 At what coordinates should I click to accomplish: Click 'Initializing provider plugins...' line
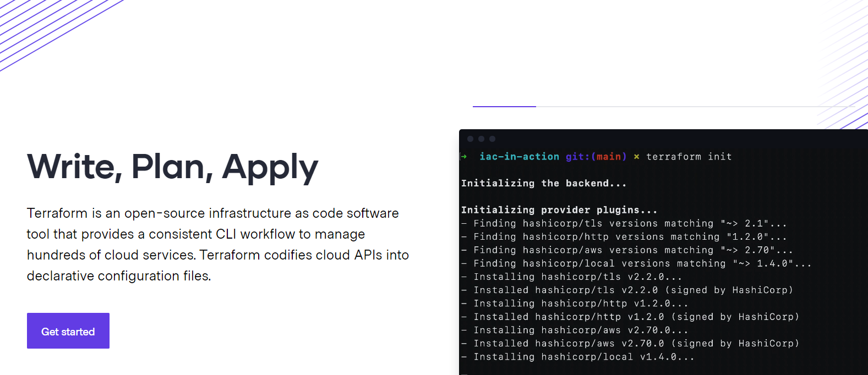559,210
